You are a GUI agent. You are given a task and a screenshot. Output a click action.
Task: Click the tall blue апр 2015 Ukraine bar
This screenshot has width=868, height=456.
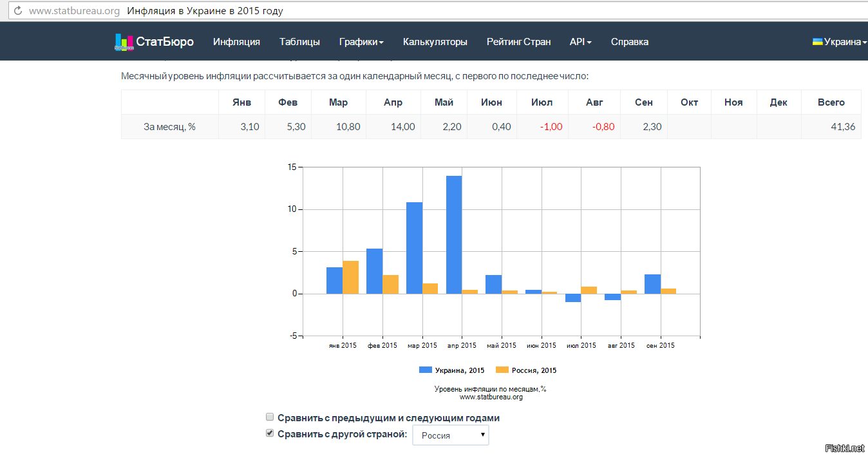coord(454,234)
